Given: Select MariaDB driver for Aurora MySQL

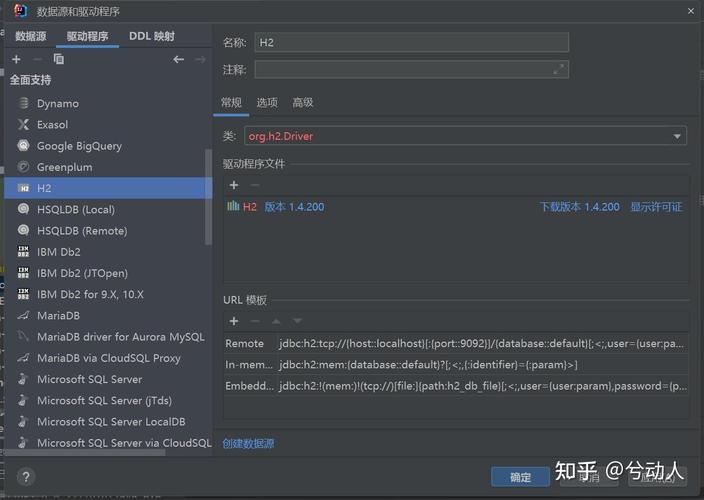Looking at the screenshot, I should (x=108, y=337).
